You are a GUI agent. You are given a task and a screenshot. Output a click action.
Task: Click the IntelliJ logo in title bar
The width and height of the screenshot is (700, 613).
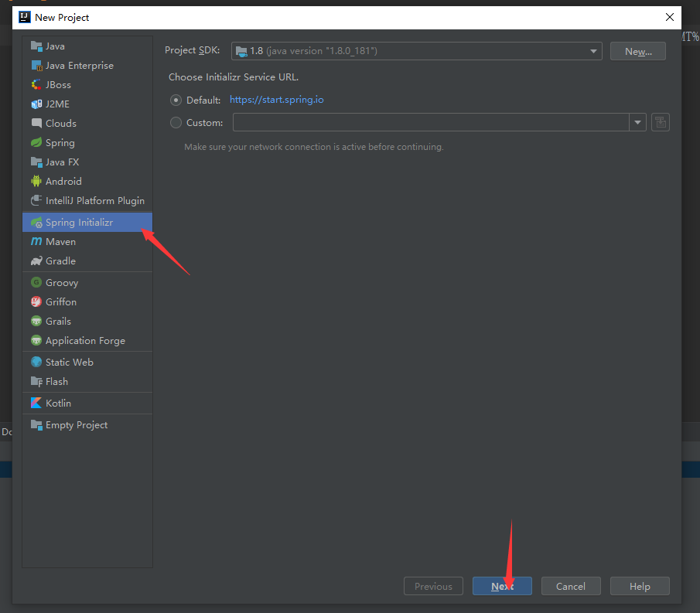click(24, 18)
